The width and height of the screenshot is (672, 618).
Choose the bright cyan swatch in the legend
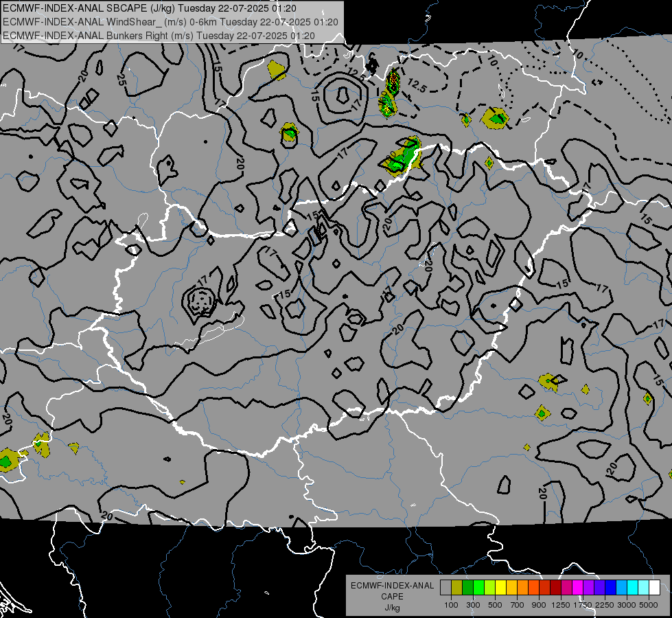(633, 587)
